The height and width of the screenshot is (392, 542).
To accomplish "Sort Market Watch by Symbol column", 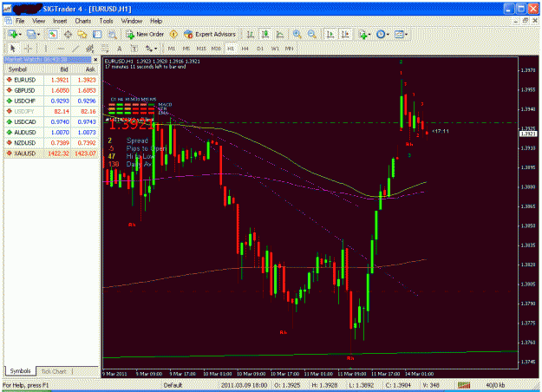I will tap(23, 69).
